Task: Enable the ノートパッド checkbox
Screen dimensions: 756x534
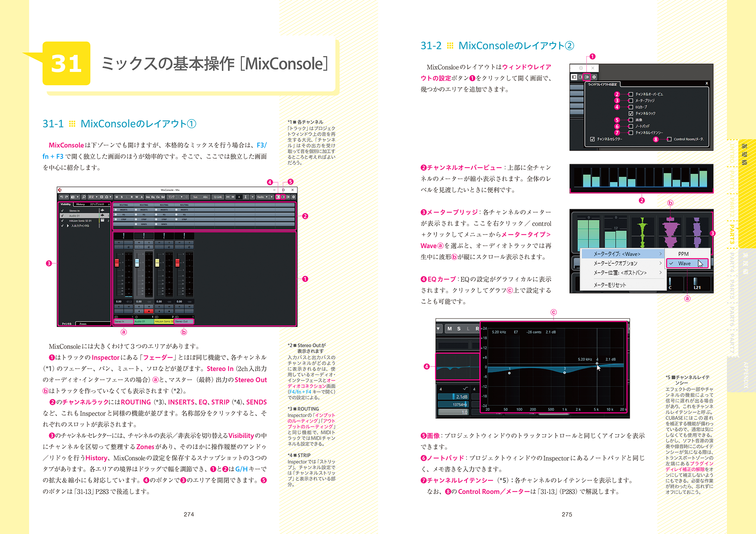Action: pos(631,126)
